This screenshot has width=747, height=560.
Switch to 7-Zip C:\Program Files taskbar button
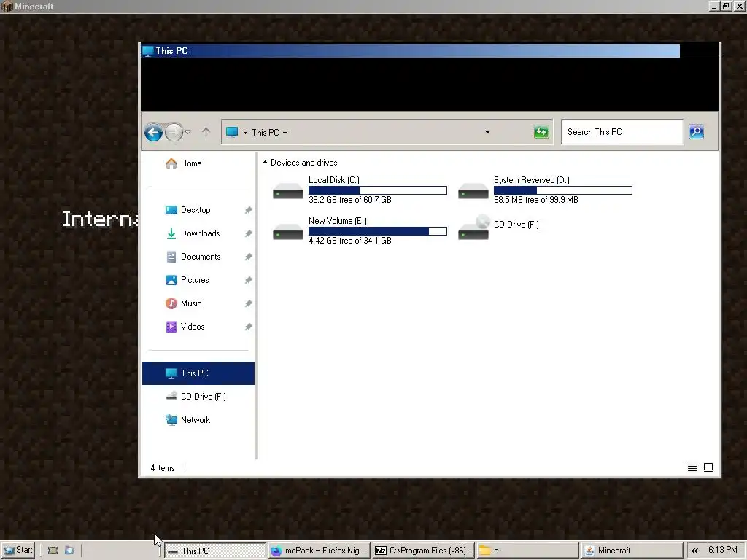[x=423, y=551]
